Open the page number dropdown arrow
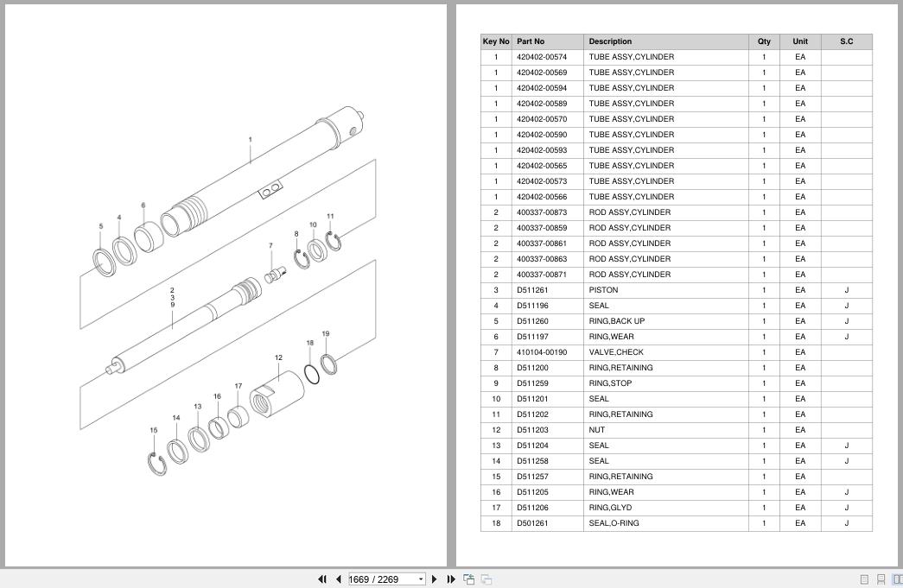The height and width of the screenshot is (588, 903). point(421,579)
